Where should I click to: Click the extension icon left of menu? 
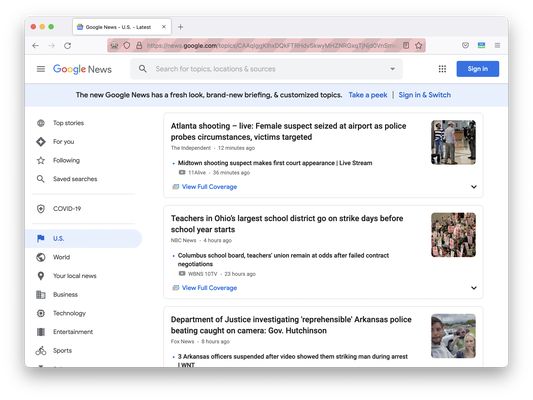pos(481,45)
